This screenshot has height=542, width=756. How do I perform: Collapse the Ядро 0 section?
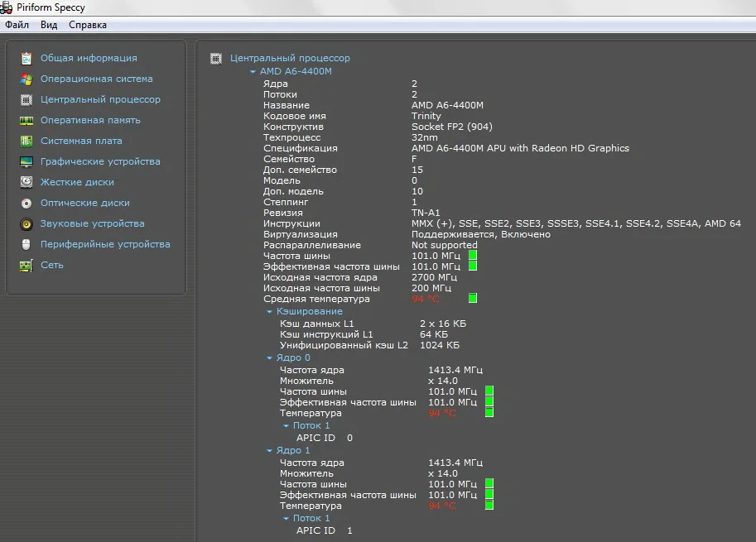(269, 358)
